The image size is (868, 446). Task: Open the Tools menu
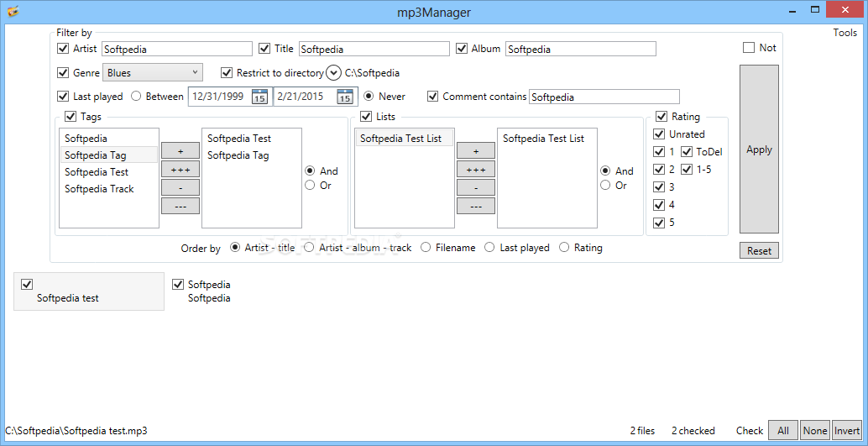tap(844, 33)
